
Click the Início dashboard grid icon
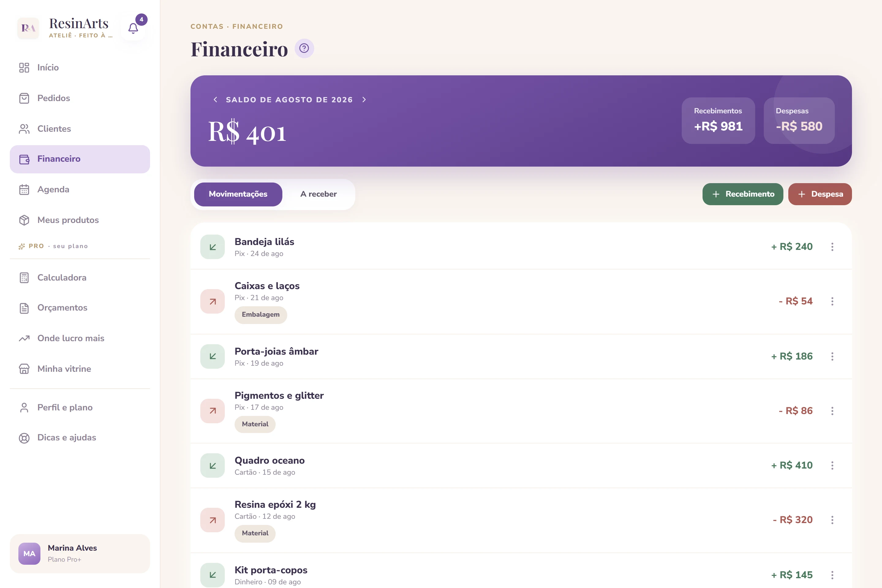[x=24, y=67]
